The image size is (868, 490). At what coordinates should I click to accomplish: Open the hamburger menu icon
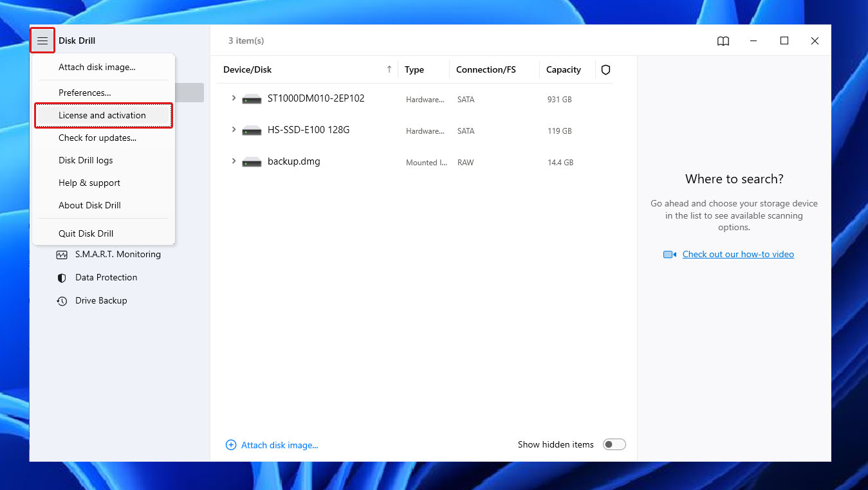[42, 41]
